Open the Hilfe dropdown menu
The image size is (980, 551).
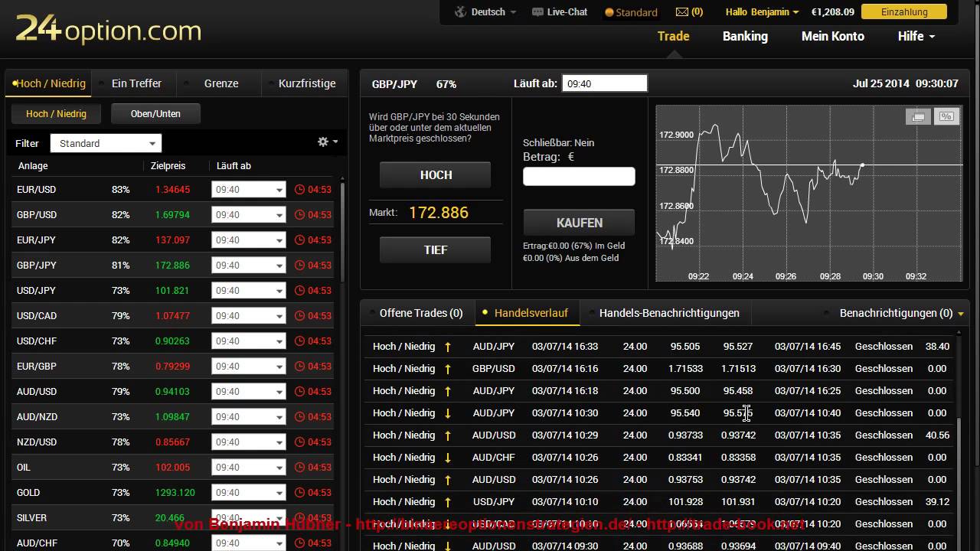[916, 36]
